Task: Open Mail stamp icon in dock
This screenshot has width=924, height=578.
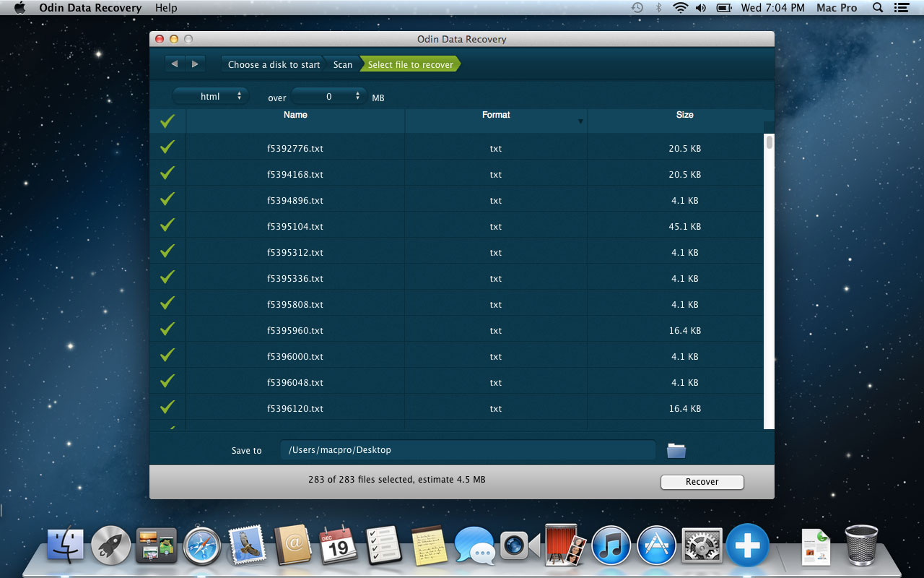Action: (x=248, y=545)
